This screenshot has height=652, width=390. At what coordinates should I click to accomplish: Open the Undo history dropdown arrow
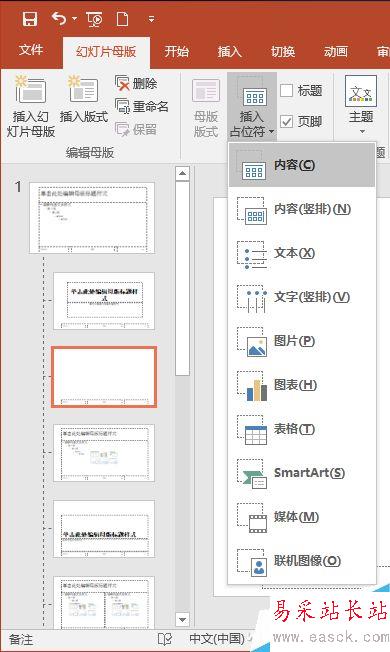point(74,19)
